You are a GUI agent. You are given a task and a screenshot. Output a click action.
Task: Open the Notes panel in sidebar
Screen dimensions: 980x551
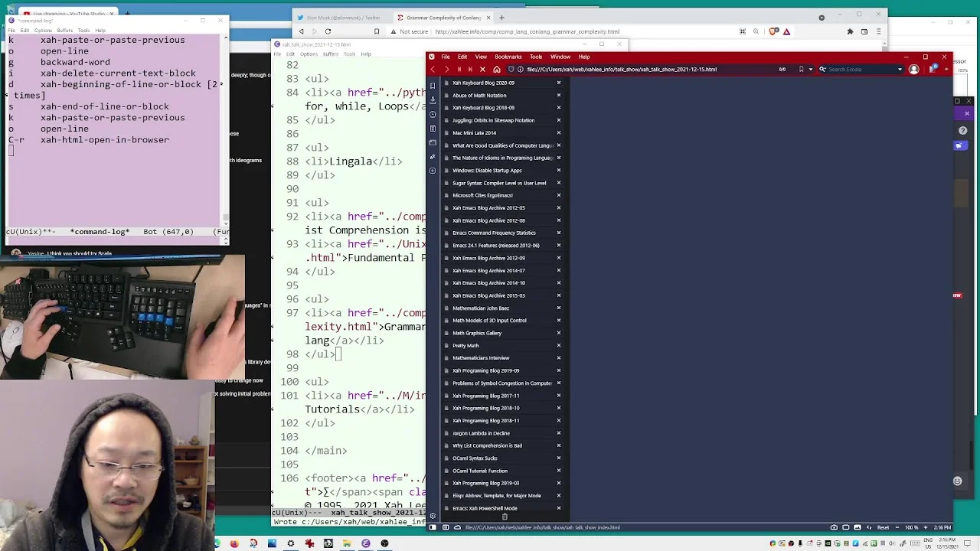433,129
